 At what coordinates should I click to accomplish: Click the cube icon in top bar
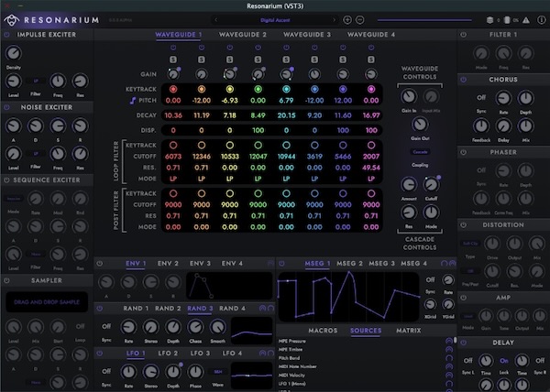point(489,20)
